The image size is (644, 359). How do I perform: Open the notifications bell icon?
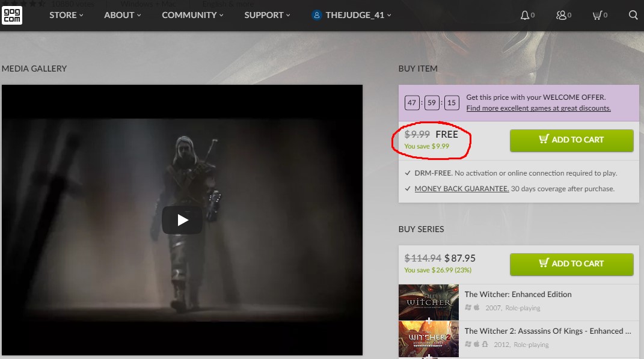click(x=524, y=15)
